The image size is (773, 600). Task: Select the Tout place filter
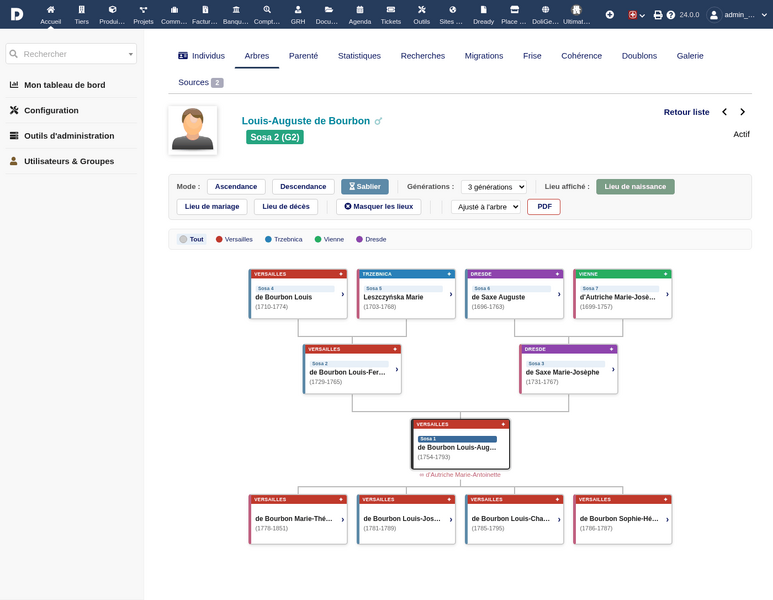[191, 239]
